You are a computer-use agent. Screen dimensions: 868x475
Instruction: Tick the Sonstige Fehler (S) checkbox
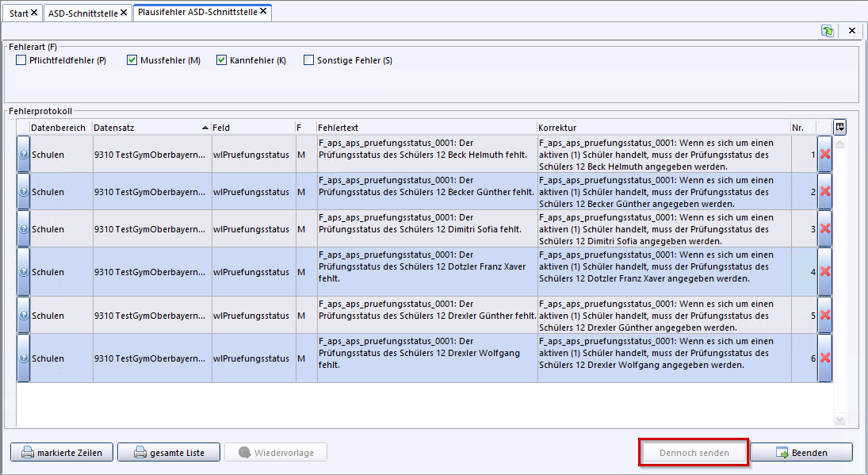coord(309,60)
